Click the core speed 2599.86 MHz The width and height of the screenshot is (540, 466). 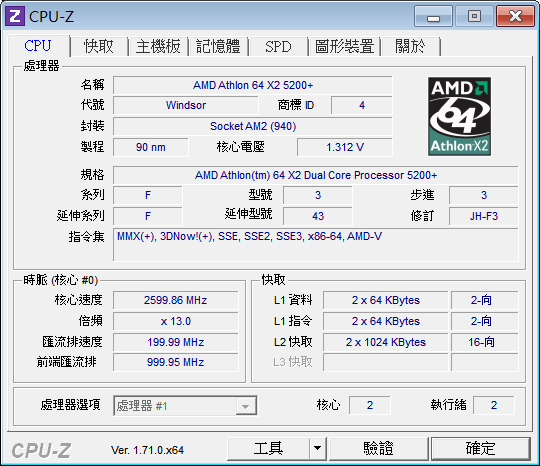(x=175, y=300)
